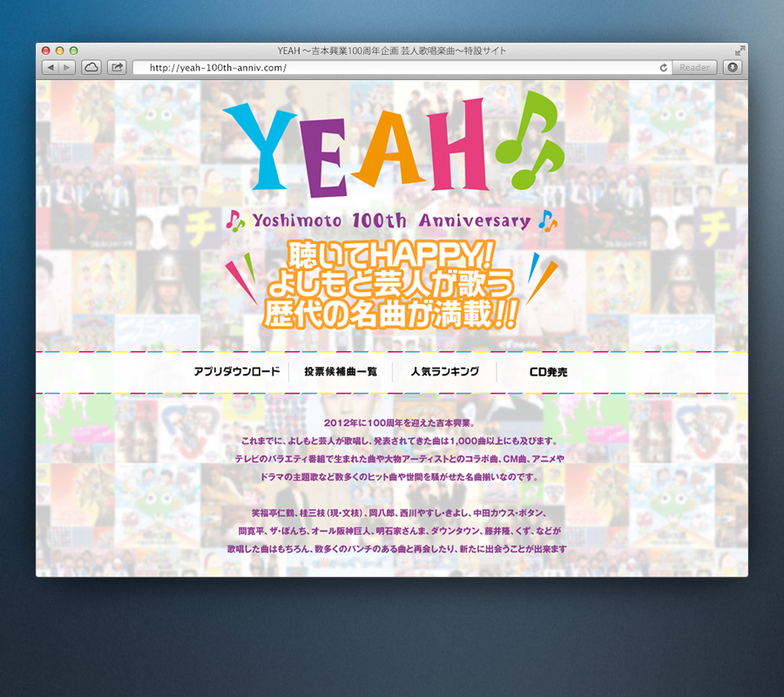Click the pink-green music note beside Yoshimoto
The image size is (784, 697).
coord(235,220)
